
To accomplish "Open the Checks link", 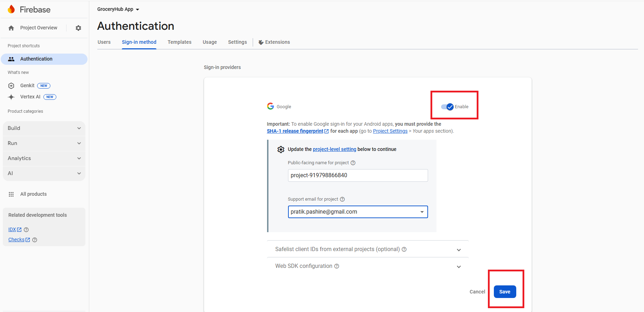I will (16, 240).
